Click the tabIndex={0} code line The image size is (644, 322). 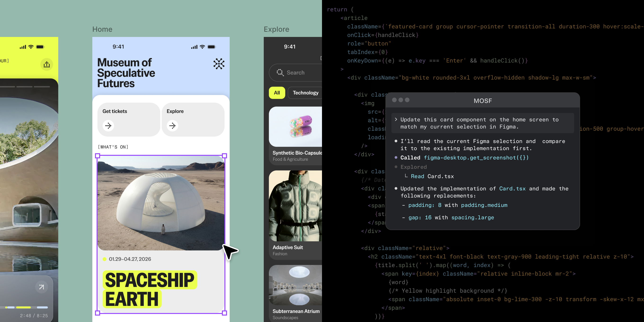coord(367,52)
